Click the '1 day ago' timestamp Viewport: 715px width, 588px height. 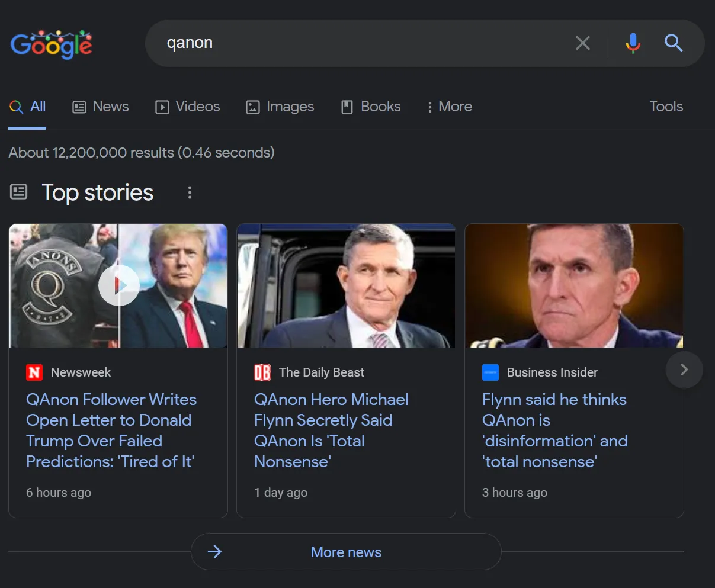[281, 493]
